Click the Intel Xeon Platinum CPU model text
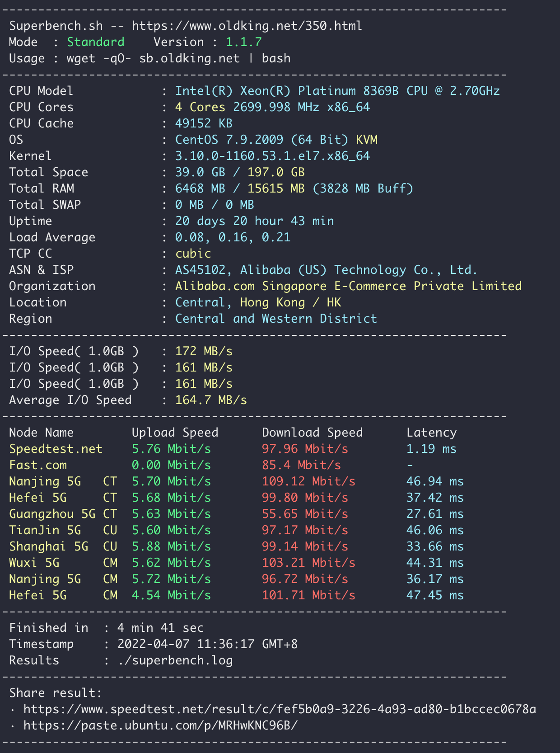560x753 pixels. click(337, 91)
